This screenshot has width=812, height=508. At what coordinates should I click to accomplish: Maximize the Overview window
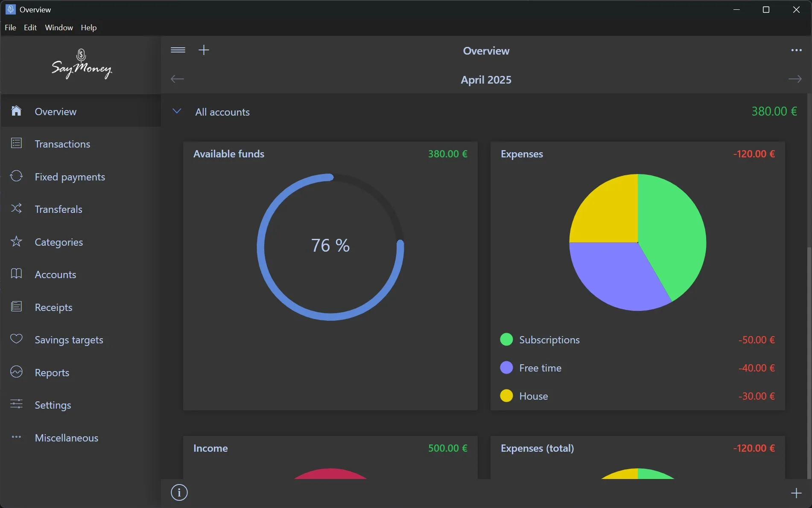pos(766,9)
